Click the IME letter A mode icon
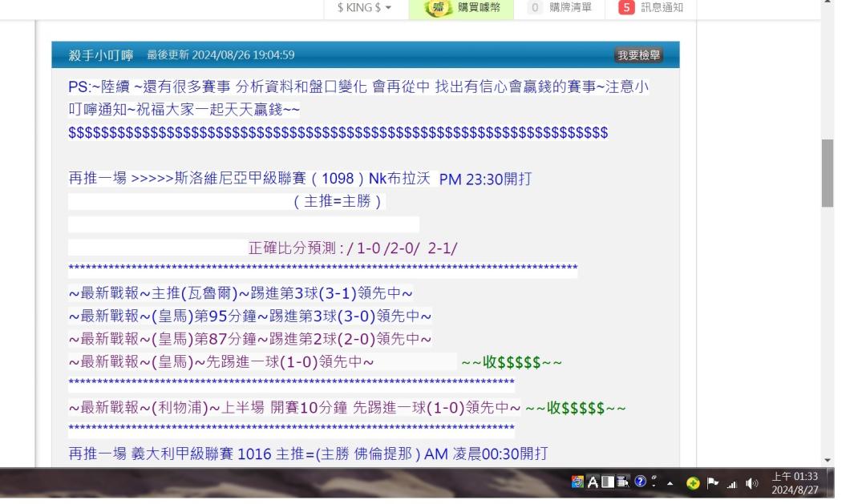Screen dimensions: 866x504 click(x=593, y=482)
